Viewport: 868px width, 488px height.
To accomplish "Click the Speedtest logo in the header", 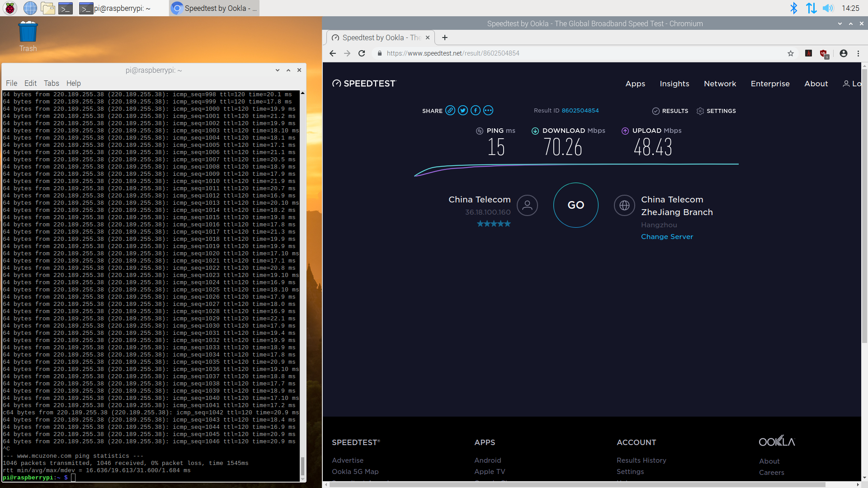I will (364, 84).
